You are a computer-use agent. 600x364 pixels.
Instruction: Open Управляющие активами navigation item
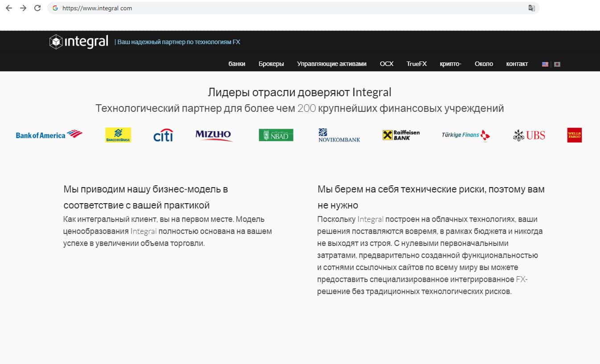tap(332, 64)
